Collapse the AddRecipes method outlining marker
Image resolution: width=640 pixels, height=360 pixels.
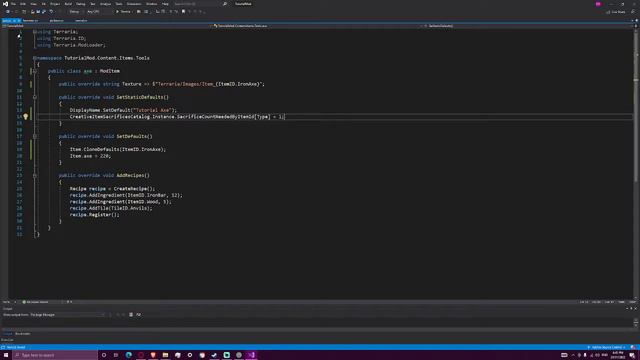point(35,176)
